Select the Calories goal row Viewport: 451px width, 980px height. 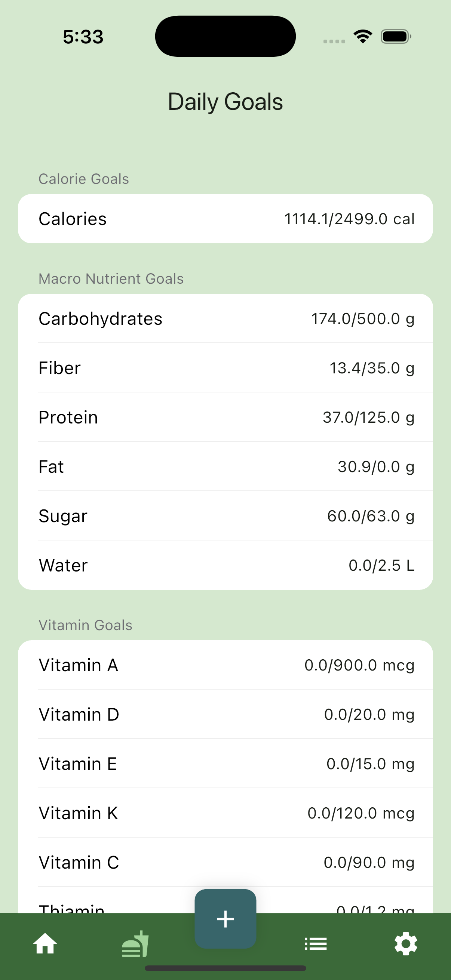pyautogui.click(x=225, y=219)
